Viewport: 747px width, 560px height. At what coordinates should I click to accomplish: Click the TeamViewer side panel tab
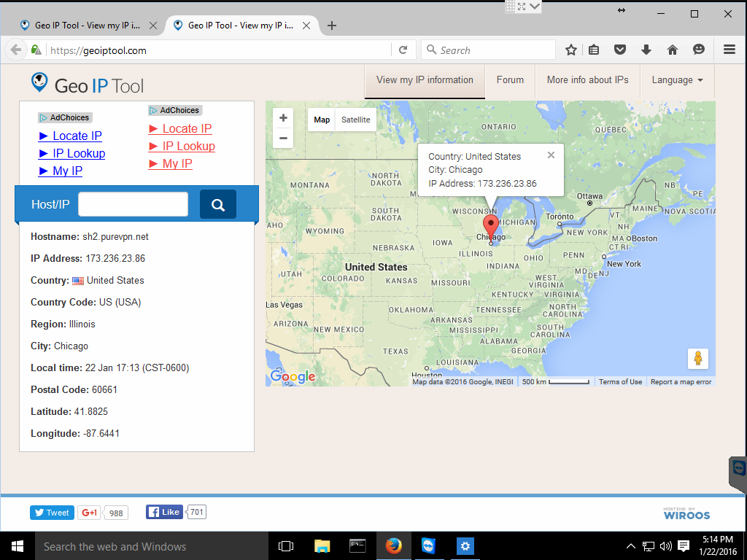(738, 474)
